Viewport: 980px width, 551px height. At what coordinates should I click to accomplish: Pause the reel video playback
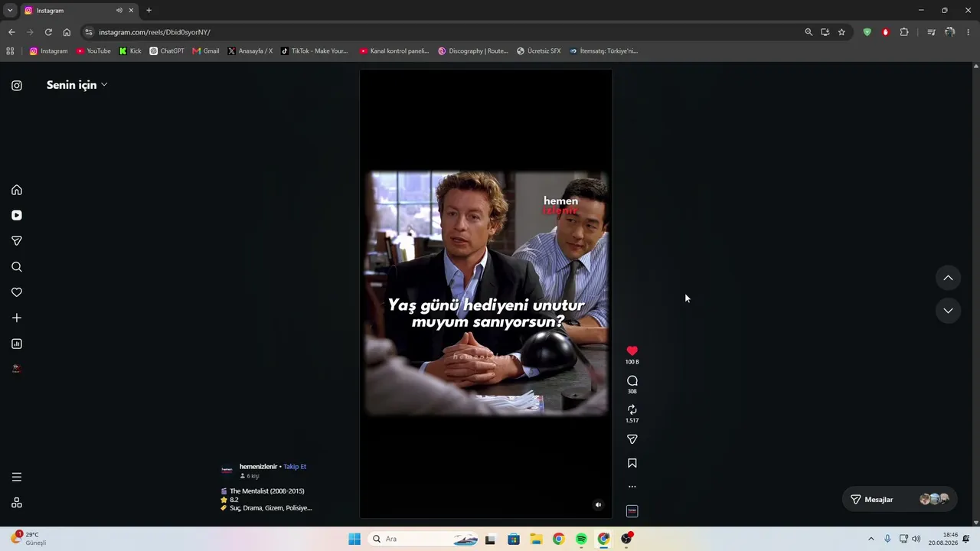point(486,294)
